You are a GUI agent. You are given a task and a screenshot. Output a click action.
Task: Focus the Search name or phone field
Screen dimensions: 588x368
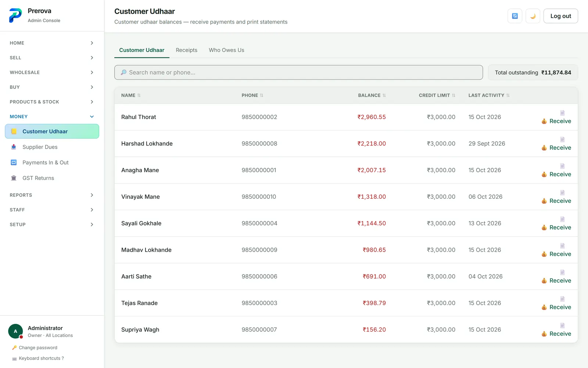(x=298, y=72)
